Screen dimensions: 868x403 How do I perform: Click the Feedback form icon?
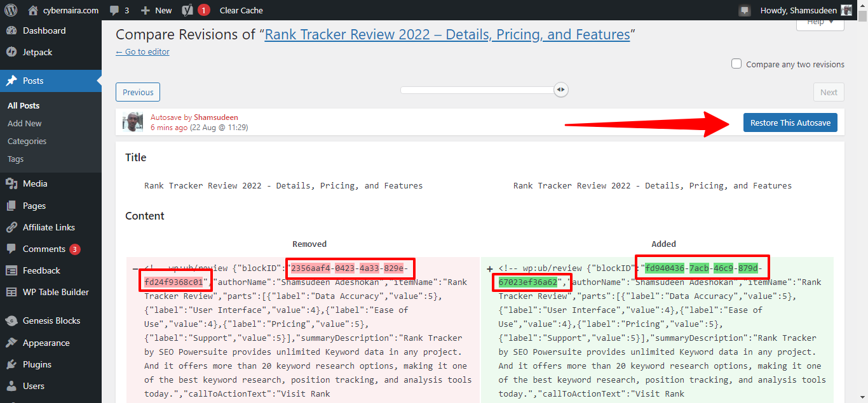pos(11,270)
